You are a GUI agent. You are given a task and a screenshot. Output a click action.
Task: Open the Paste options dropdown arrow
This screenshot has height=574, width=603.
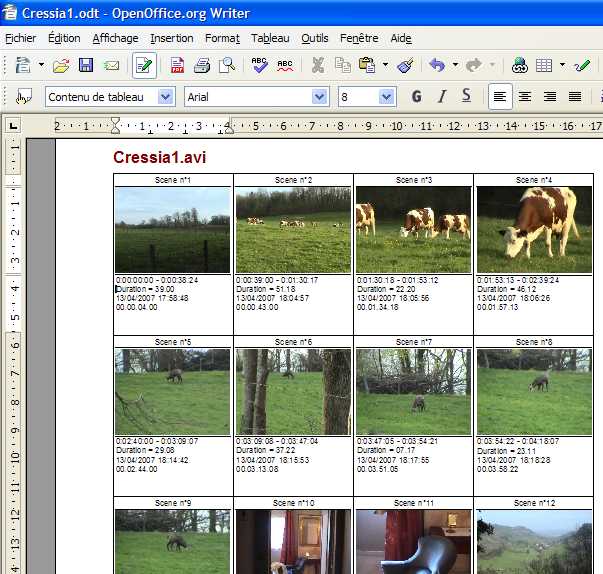pyautogui.click(x=385, y=65)
